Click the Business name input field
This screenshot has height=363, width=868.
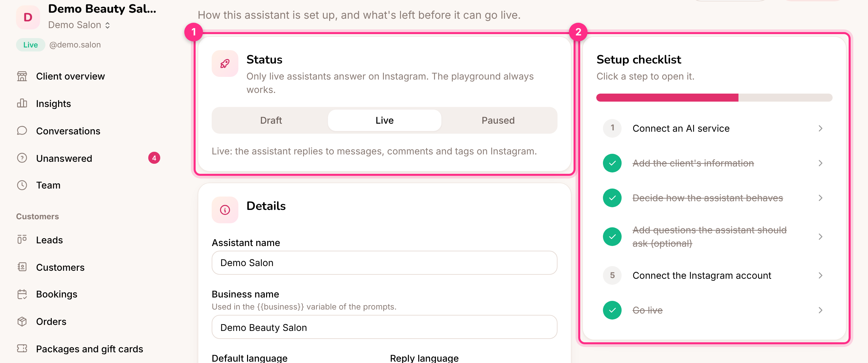coord(385,327)
